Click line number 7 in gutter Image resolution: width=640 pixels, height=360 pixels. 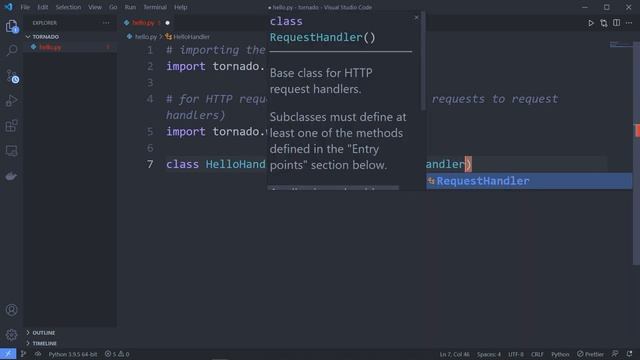[x=150, y=164]
